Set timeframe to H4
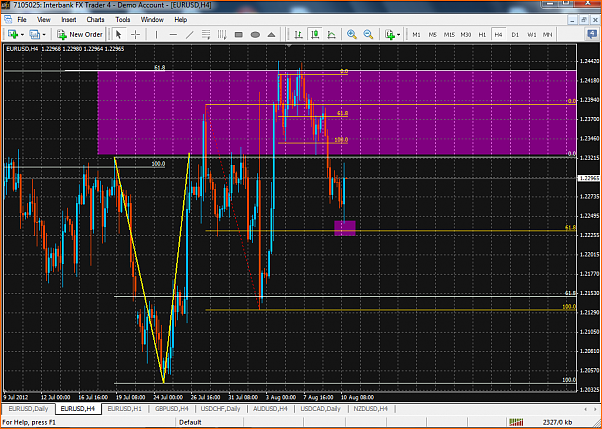602x429 pixels. pos(498,35)
